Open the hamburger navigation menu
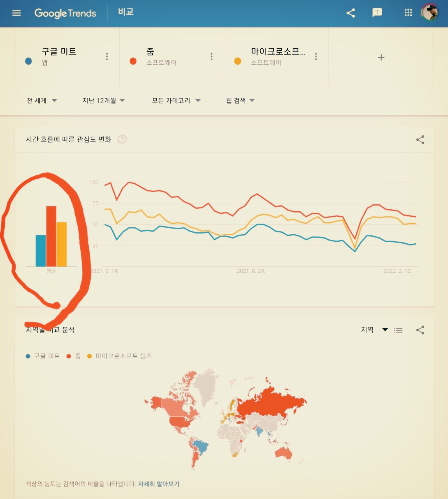The height and width of the screenshot is (499, 448). (x=16, y=13)
